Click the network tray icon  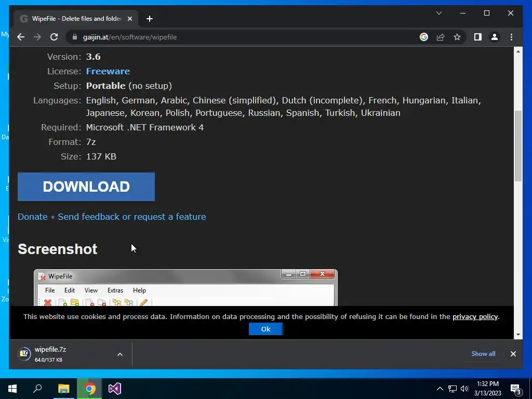(x=453, y=389)
